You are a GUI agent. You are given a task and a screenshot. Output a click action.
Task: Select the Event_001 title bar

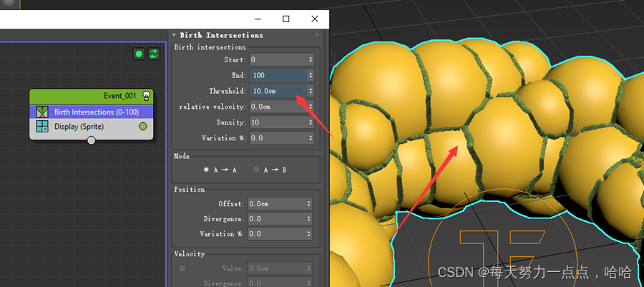(91, 96)
